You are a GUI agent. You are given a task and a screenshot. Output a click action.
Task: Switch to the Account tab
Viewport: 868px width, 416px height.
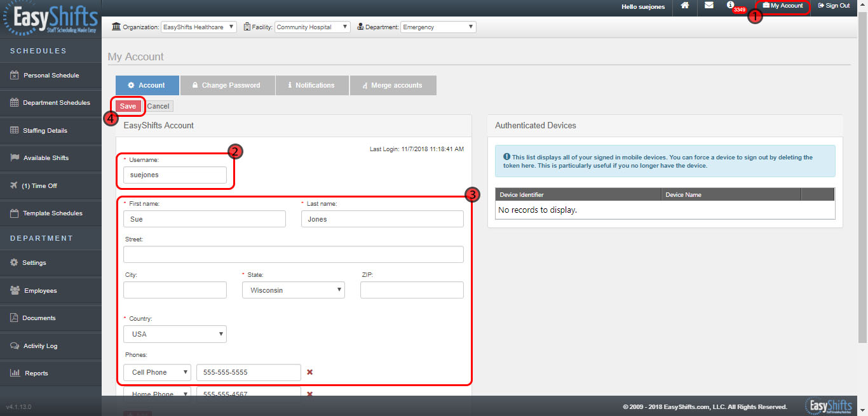(x=147, y=85)
